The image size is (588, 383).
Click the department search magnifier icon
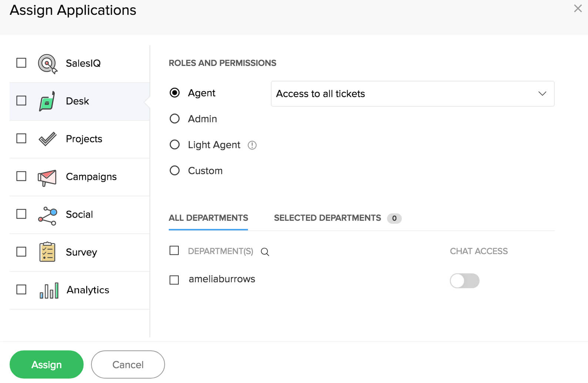click(x=265, y=252)
